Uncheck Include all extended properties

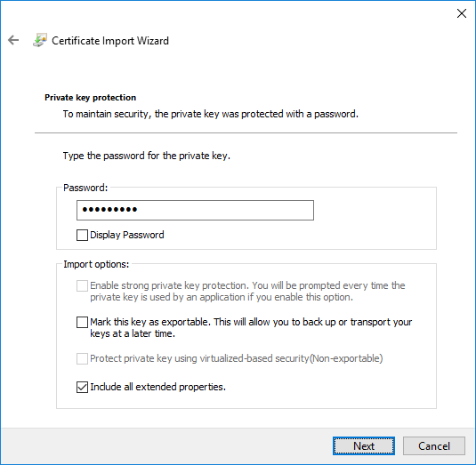pyautogui.click(x=82, y=387)
